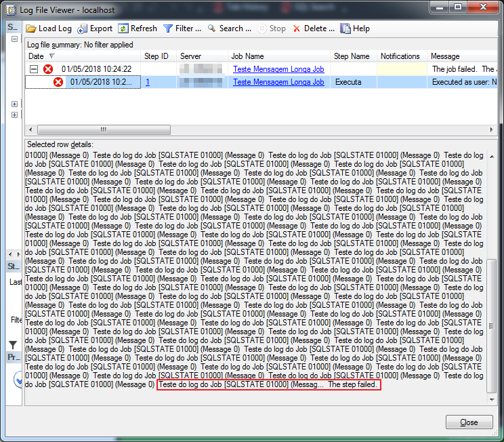The width and height of the screenshot is (504, 442).
Task: Sort by the Date column header
Action: coord(83,56)
